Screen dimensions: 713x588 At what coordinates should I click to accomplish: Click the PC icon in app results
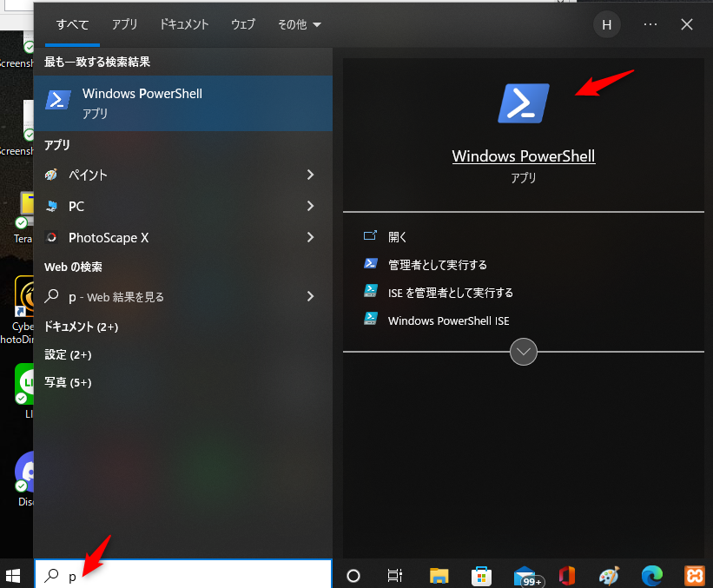[x=51, y=206]
